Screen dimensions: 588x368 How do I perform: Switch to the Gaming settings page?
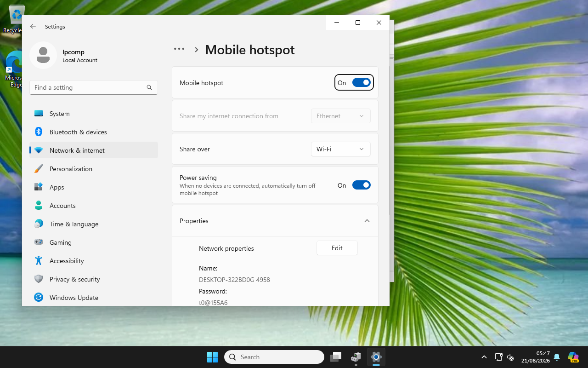[x=94, y=242]
